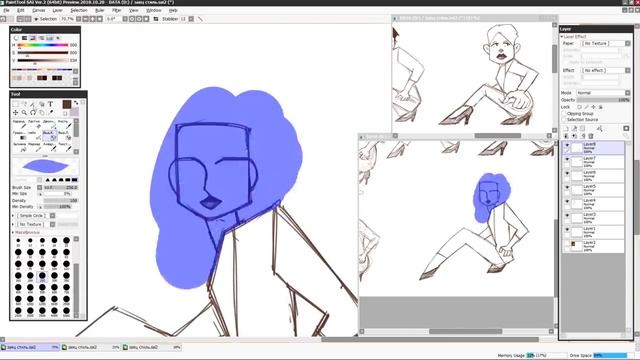This screenshot has height=360, width=640.
Task: Select the Eyedropper color picker tool
Action: 51,113
